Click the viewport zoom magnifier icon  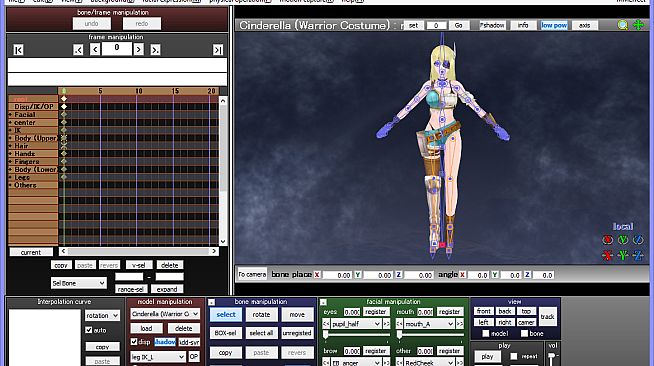pyautogui.click(x=623, y=25)
